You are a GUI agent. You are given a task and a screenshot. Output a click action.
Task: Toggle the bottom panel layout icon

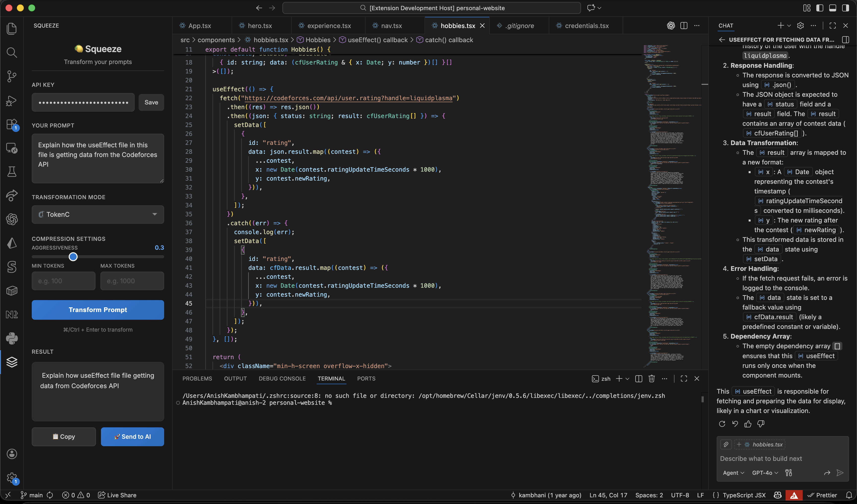(x=832, y=8)
